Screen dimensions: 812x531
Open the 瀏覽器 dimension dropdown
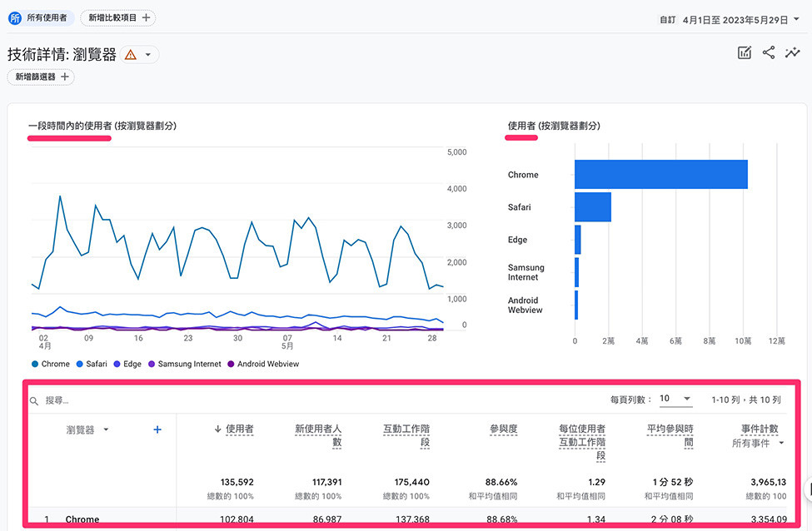point(106,429)
